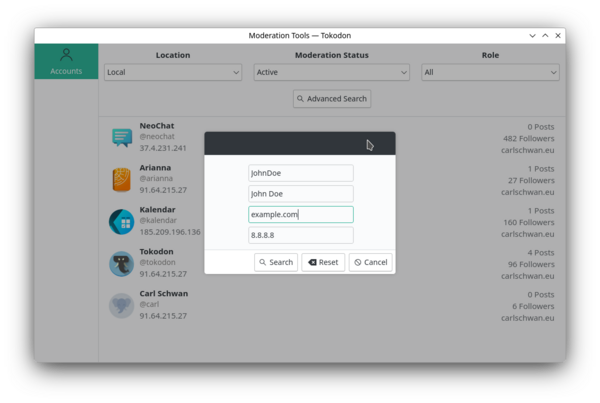Minimize the Moderation Tools window
This screenshot has width=600, height=403.
tap(532, 36)
